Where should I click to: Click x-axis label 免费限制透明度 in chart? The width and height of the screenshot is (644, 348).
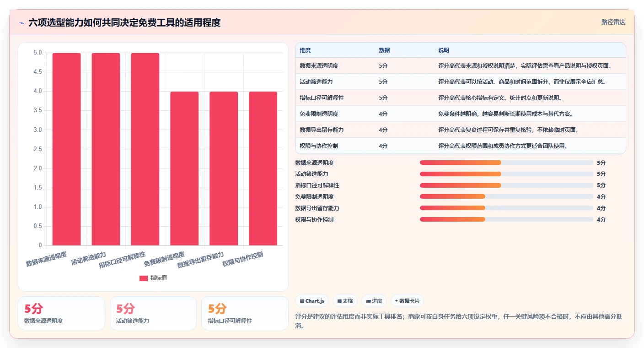[164, 259]
